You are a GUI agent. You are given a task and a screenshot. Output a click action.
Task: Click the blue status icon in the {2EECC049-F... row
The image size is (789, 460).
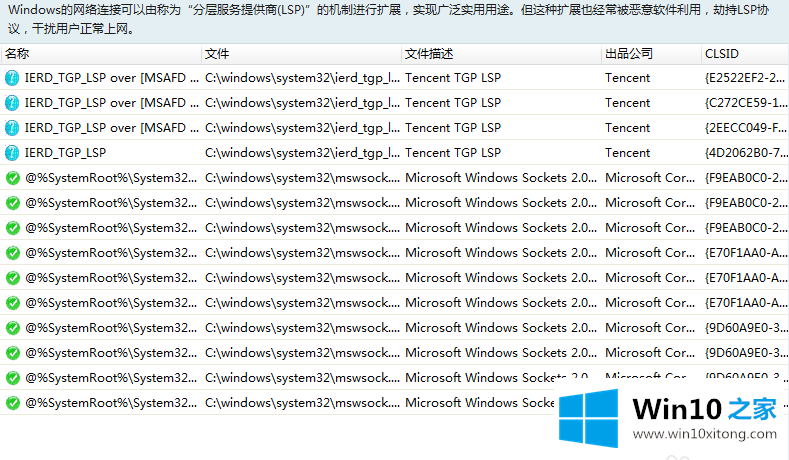click(x=12, y=128)
